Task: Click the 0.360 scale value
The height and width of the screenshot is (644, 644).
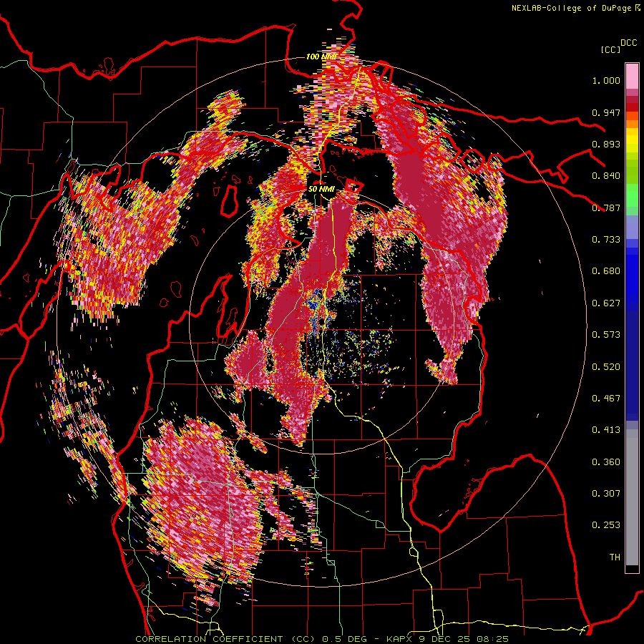Action: click(606, 462)
